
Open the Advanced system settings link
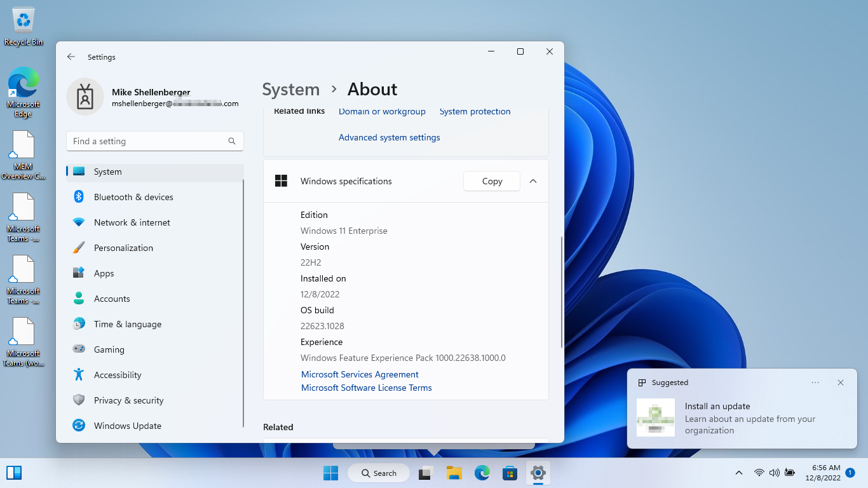click(x=389, y=137)
